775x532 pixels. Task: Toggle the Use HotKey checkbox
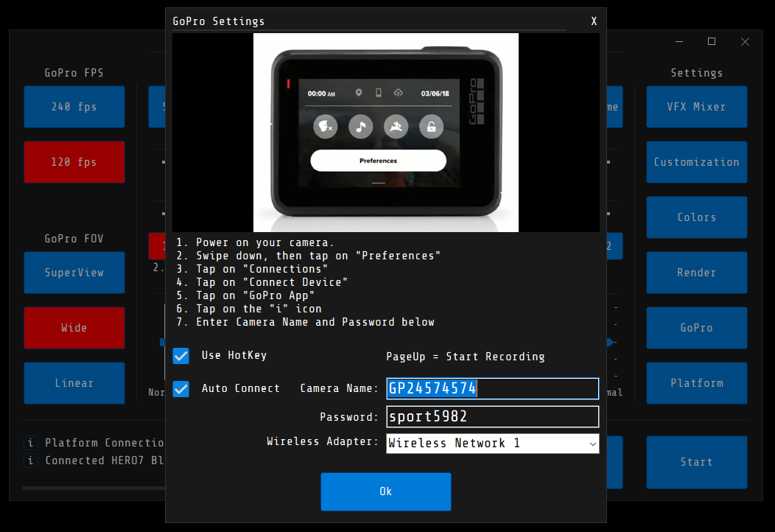181,356
